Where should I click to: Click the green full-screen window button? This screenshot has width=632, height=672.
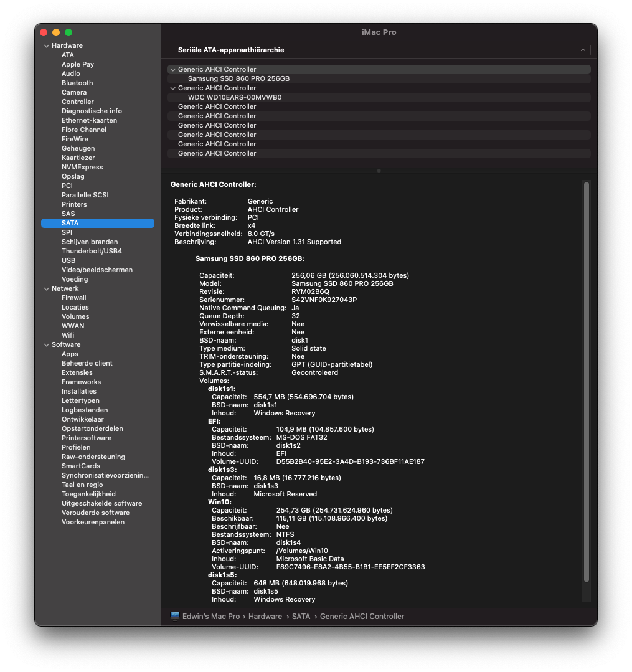[x=68, y=32]
